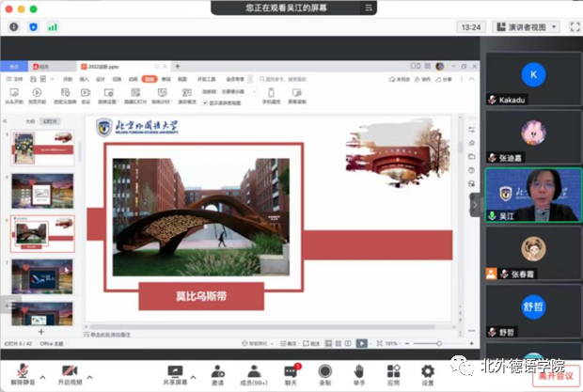Open the Members (成员) list
Image resolution: width=583 pixels, height=392 pixels.
pos(253,372)
